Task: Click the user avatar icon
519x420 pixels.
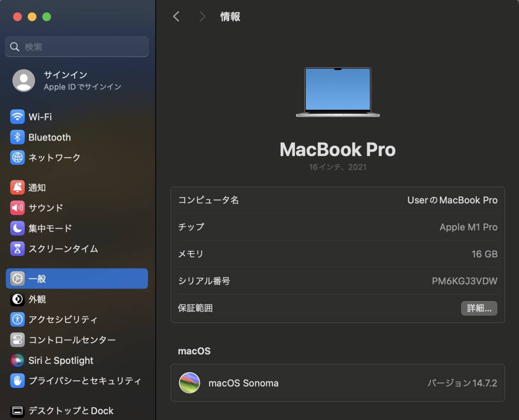Action: [x=24, y=80]
